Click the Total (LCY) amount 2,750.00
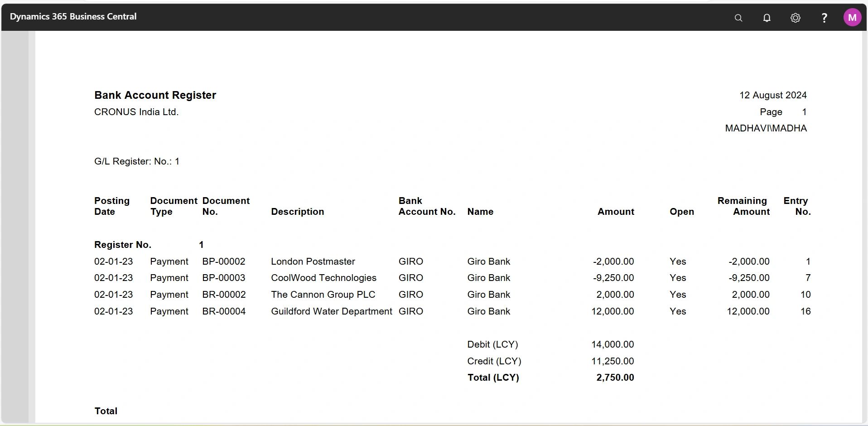 tap(615, 378)
